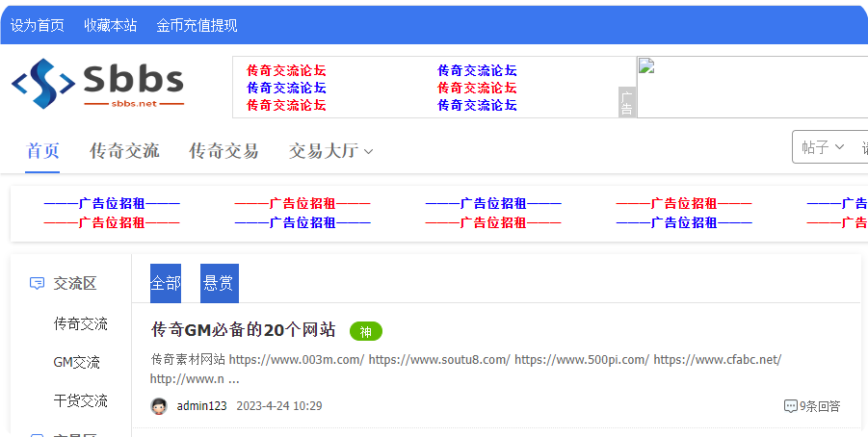Click the green 神 badge

365,331
